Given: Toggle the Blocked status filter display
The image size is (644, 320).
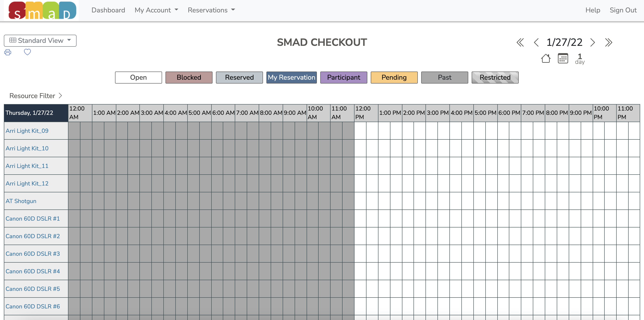Looking at the screenshot, I should (189, 77).
